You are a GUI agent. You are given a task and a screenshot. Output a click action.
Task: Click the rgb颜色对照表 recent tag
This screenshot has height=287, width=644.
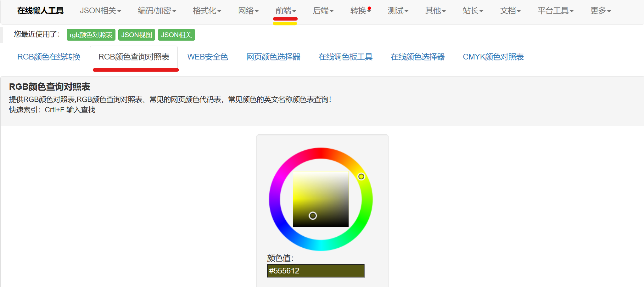pos(91,35)
